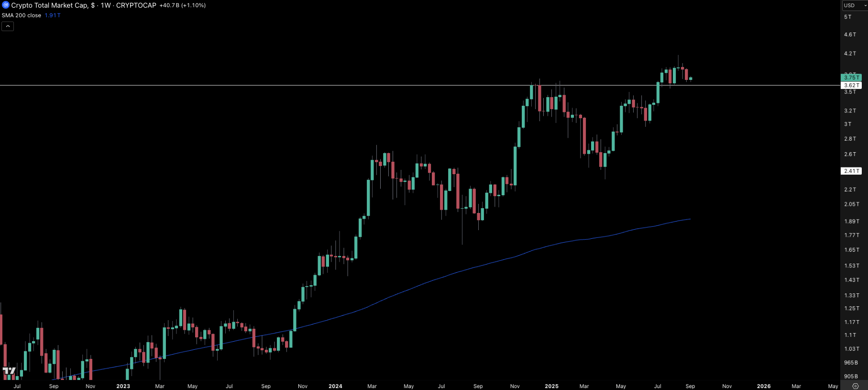Click the 4.6T price axis label
Viewport: 868px width, 390px height.
(850, 34)
